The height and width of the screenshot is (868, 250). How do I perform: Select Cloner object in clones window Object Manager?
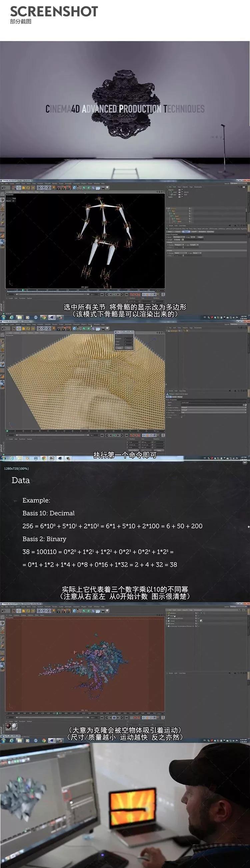pyautogui.click(x=173, y=621)
